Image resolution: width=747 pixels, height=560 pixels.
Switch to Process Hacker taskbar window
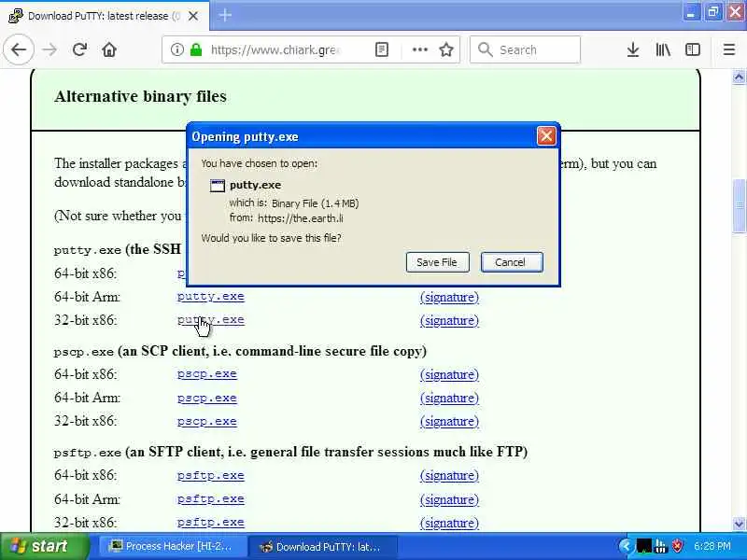(172, 546)
